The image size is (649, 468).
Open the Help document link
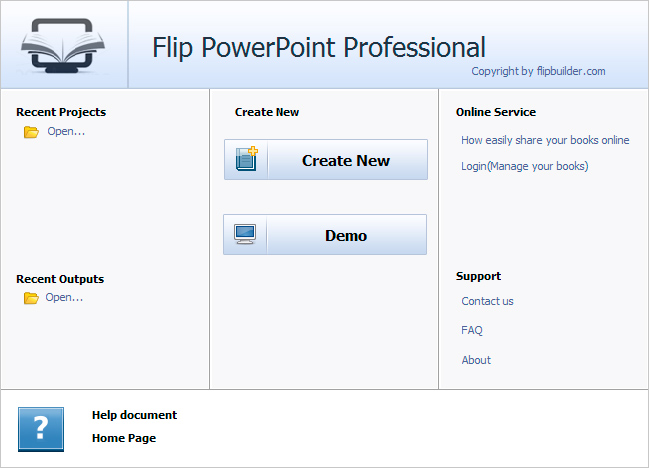(x=134, y=415)
